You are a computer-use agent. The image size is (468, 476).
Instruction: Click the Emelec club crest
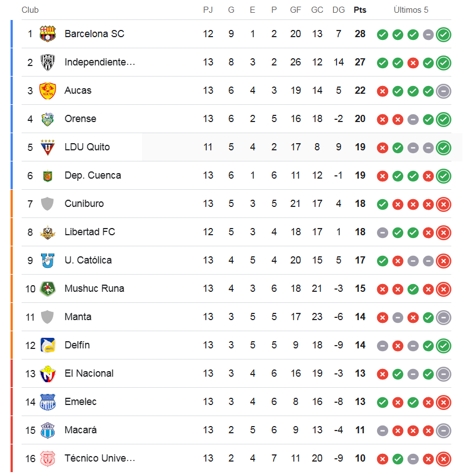[48, 402]
